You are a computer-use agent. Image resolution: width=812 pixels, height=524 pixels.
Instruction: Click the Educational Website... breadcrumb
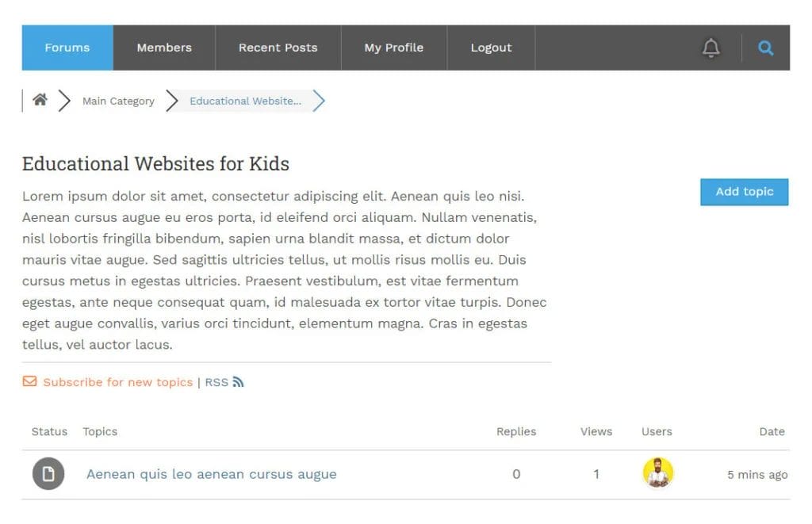click(245, 101)
